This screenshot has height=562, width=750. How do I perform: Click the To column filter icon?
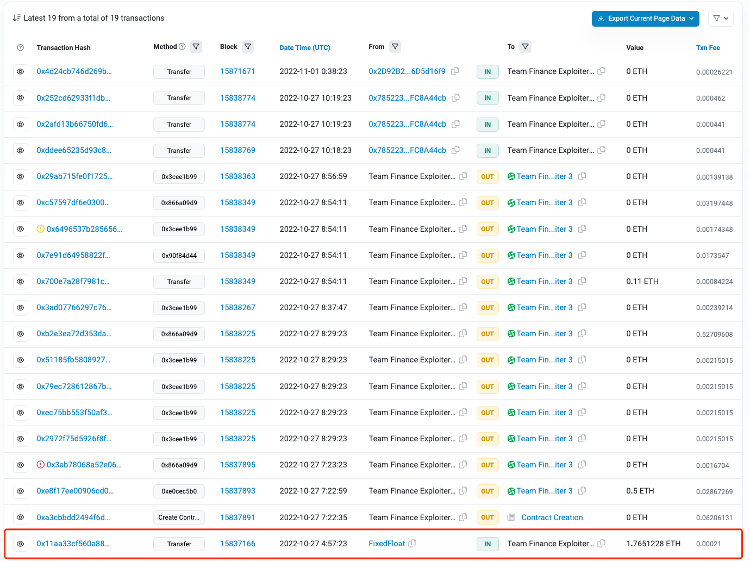[525, 47]
